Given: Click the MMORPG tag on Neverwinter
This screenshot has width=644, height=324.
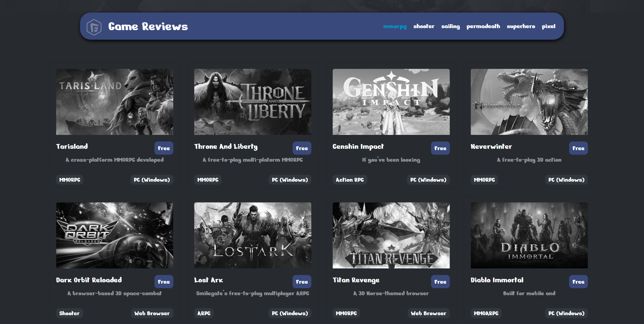Looking at the screenshot, I should coord(485,180).
